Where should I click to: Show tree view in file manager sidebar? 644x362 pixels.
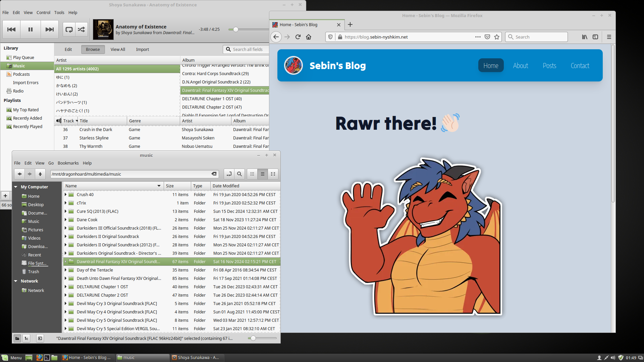pyautogui.click(x=26, y=338)
